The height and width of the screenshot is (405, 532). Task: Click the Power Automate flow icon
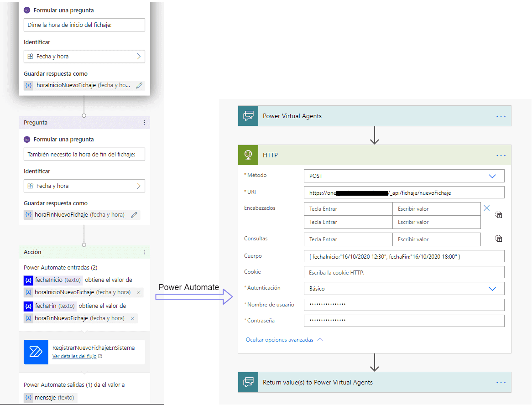point(36,352)
